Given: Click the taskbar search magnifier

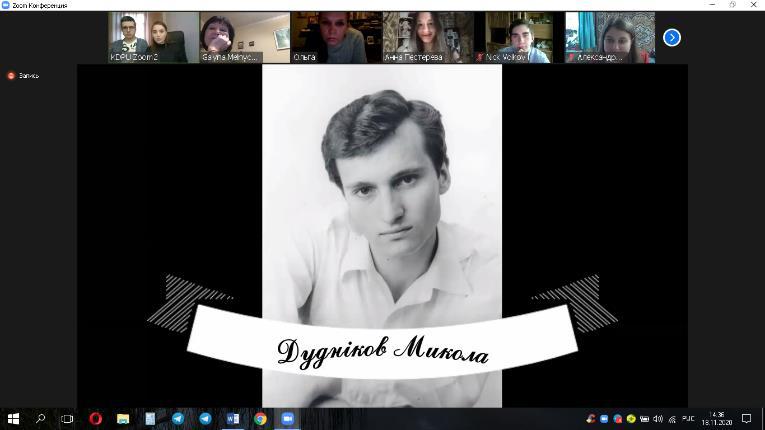Looking at the screenshot, I should (x=41, y=419).
